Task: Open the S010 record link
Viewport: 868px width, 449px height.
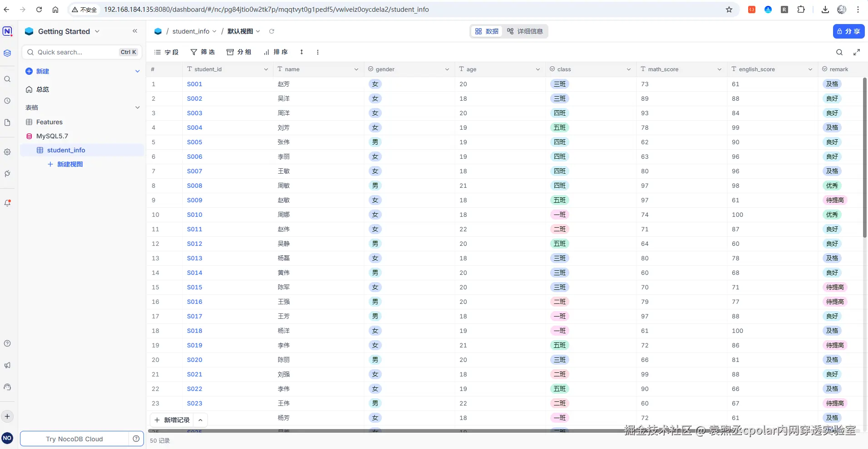Action: (x=195, y=215)
